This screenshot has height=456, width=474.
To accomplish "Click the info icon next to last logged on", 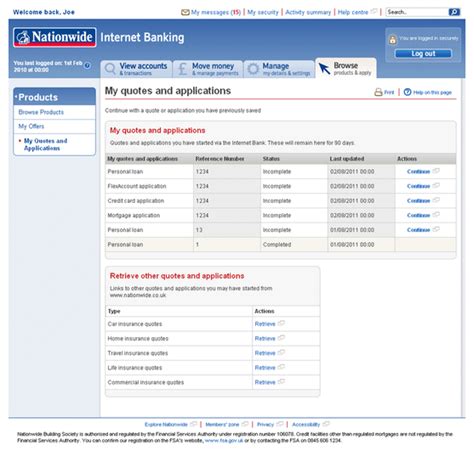I will point(87,65).
